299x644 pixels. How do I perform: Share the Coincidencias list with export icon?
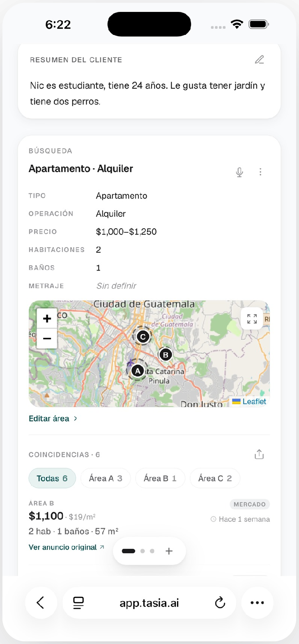pos(259,454)
